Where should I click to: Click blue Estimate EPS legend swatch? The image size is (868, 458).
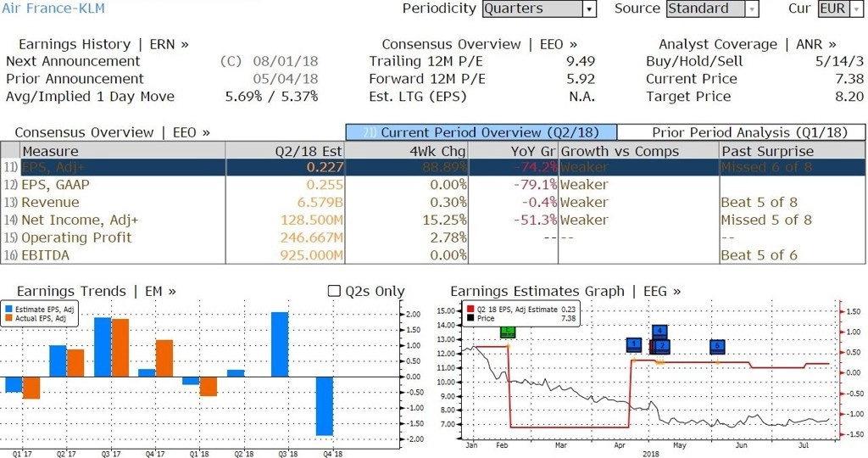click(8, 310)
